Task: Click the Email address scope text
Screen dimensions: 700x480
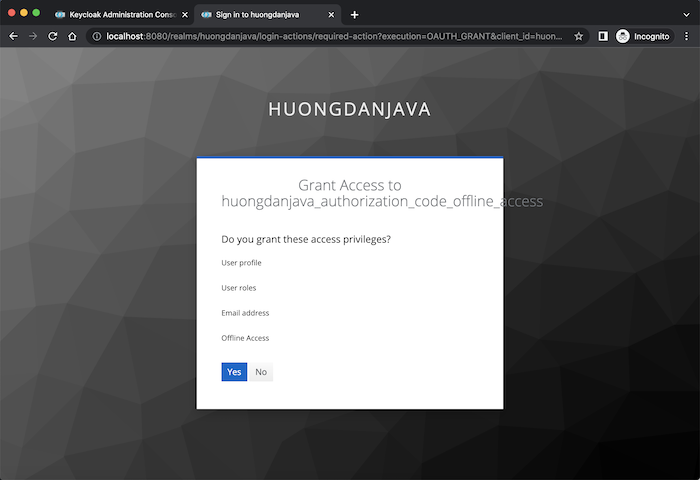Action: pos(245,313)
